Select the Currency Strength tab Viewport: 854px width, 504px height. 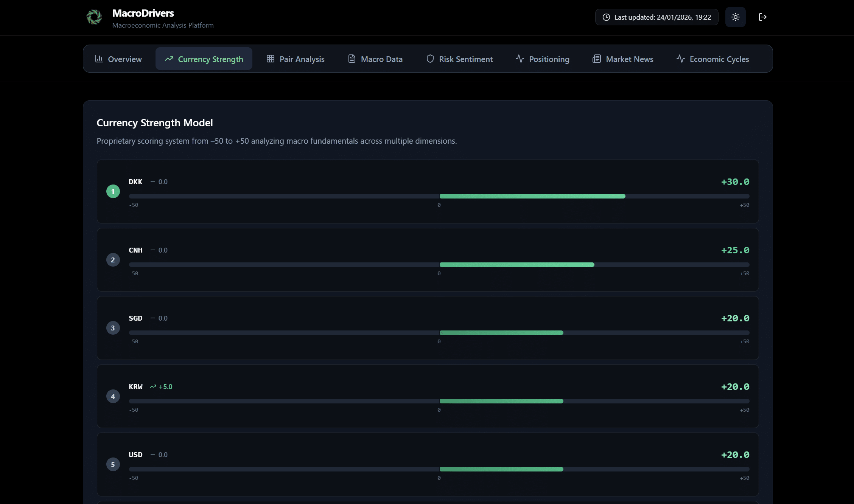click(204, 59)
